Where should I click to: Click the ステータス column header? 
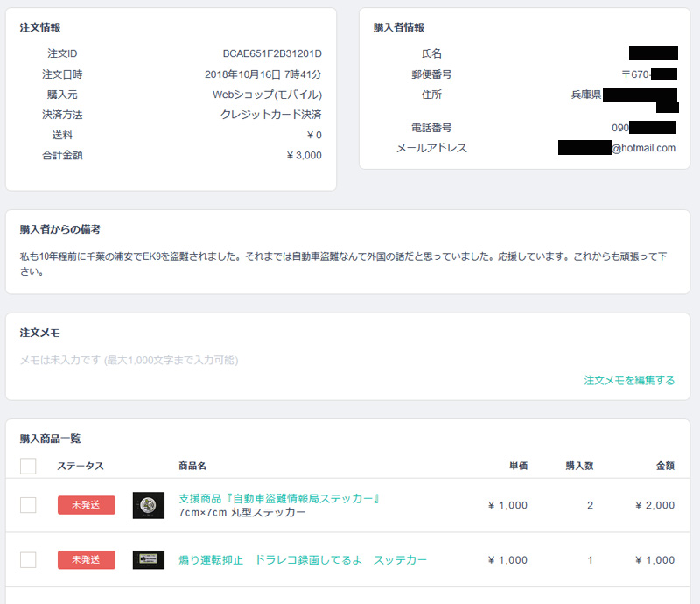(x=80, y=466)
